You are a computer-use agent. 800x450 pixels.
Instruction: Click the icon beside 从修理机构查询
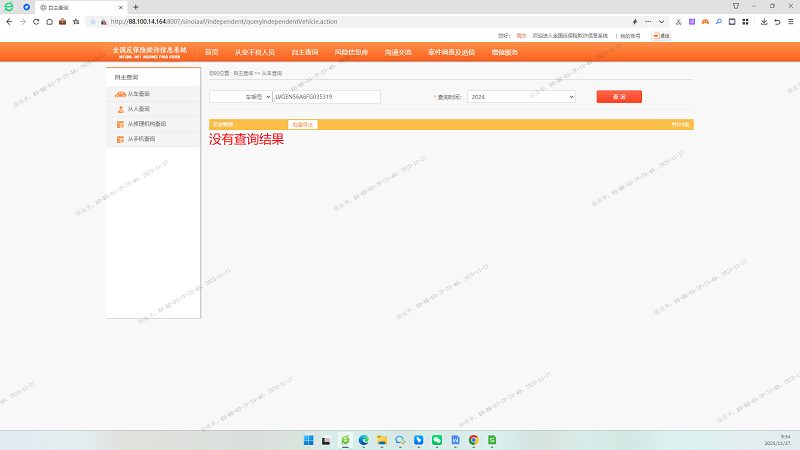coord(120,124)
